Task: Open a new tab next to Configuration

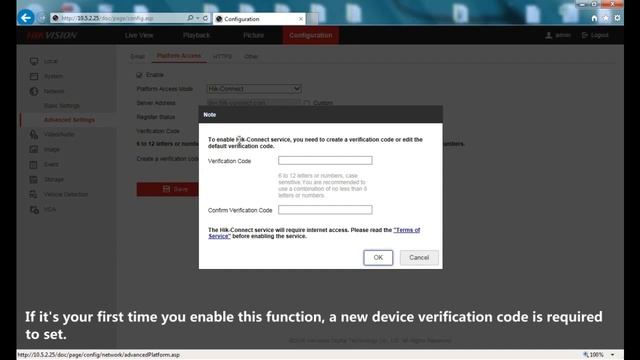Action: coord(312,19)
